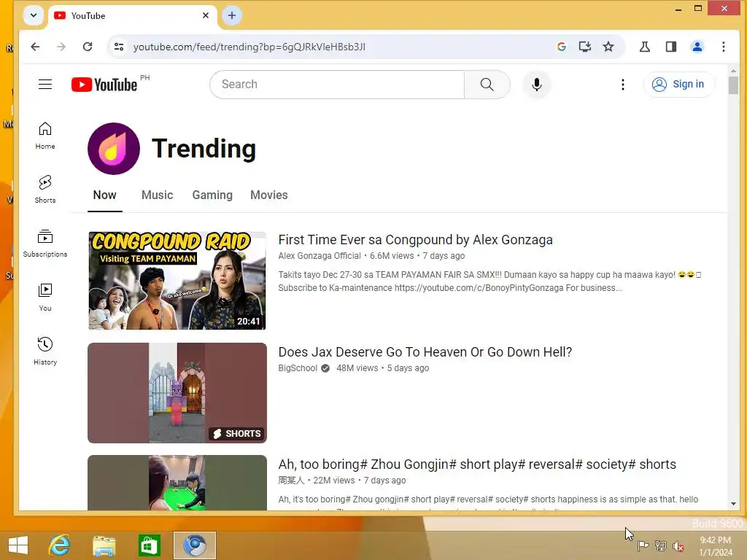Viewport: 747px width, 560px height.
Task: Switch to the Gaming tab
Action: click(x=212, y=195)
